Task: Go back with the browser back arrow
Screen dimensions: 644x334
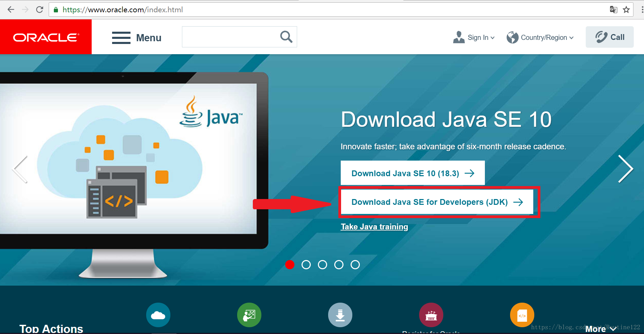Action: [x=11, y=10]
